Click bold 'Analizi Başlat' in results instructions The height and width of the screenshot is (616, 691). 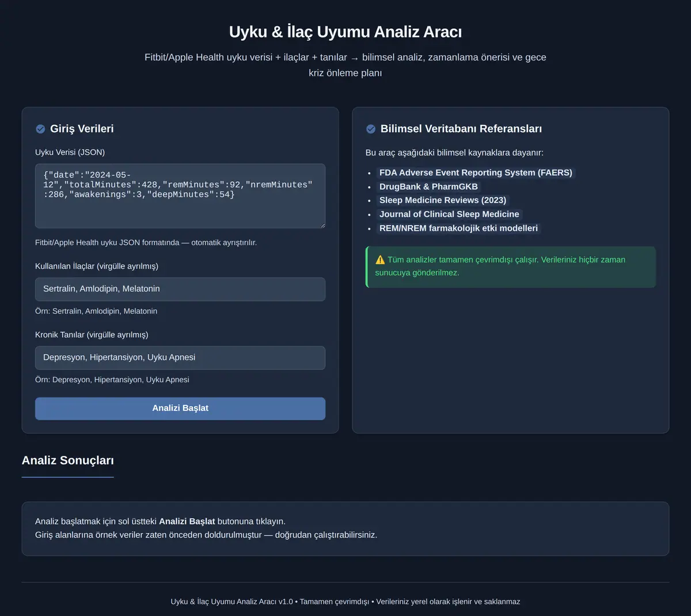tap(187, 522)
